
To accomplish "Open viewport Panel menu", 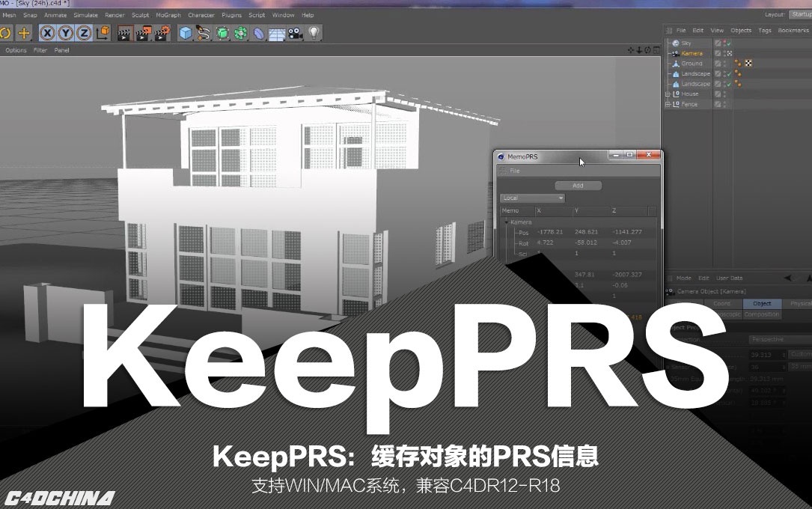I will pyautogui.click(x=61, y=50).
